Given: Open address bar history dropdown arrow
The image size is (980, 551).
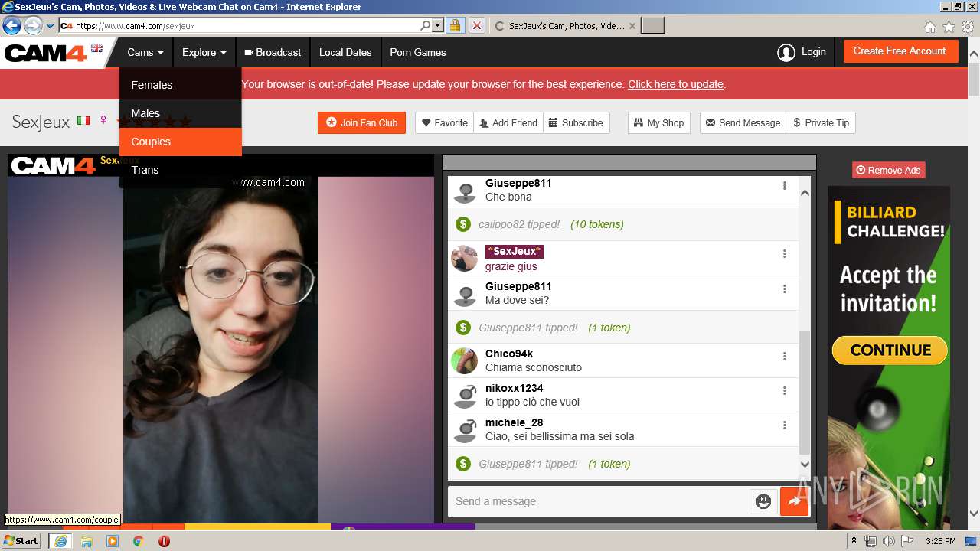Looking at the screenshot, I should click(438, 25).
